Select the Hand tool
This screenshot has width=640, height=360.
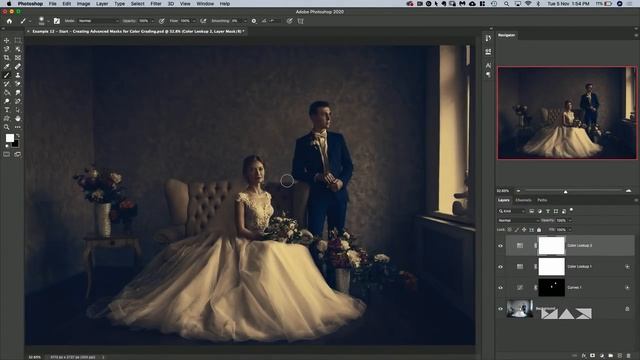(x=18, y=118)
